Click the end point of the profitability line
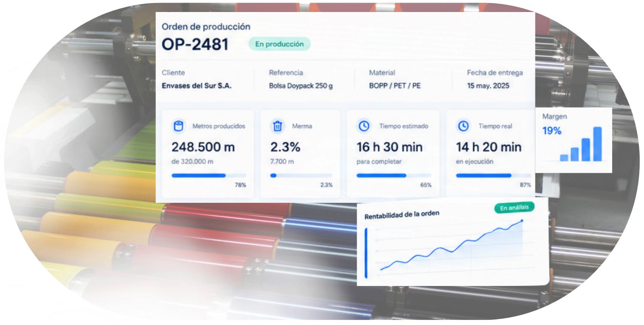This screenshot has width=644, height=325. coord(522,220)
